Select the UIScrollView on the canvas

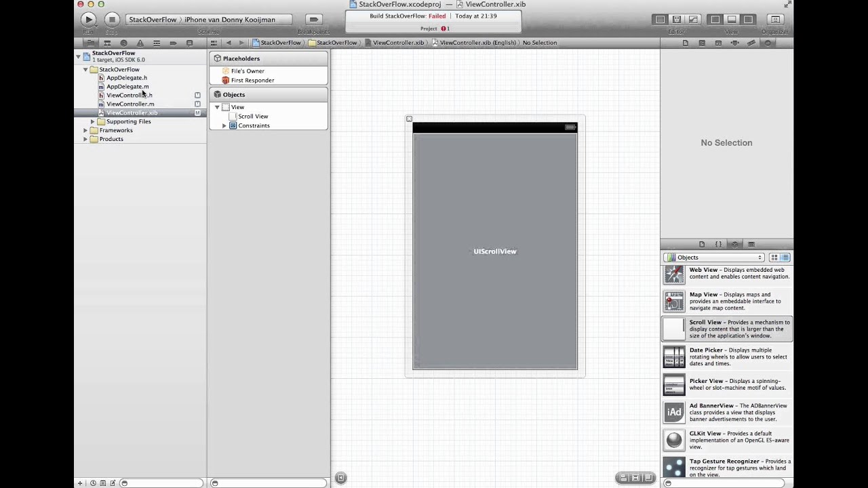coord(495,251)
